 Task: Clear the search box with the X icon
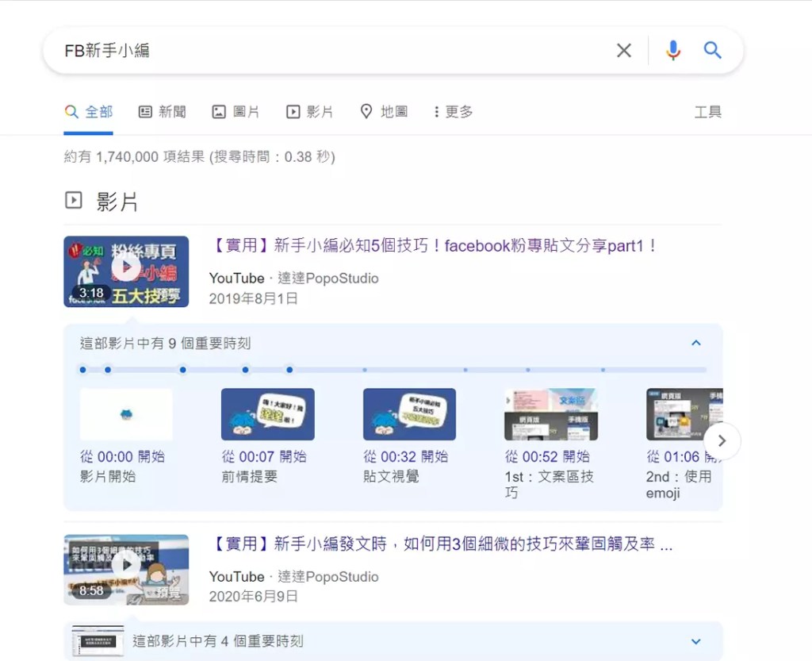[x=624, y=51]
